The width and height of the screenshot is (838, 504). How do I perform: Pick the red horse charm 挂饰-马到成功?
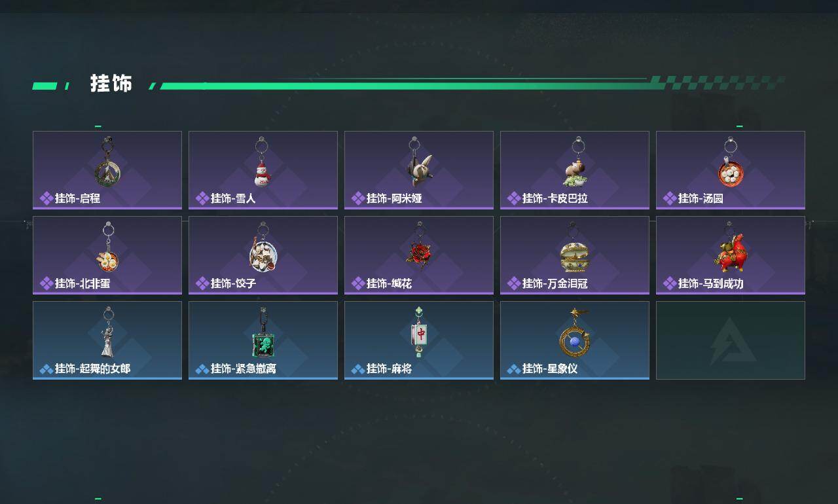730,248
